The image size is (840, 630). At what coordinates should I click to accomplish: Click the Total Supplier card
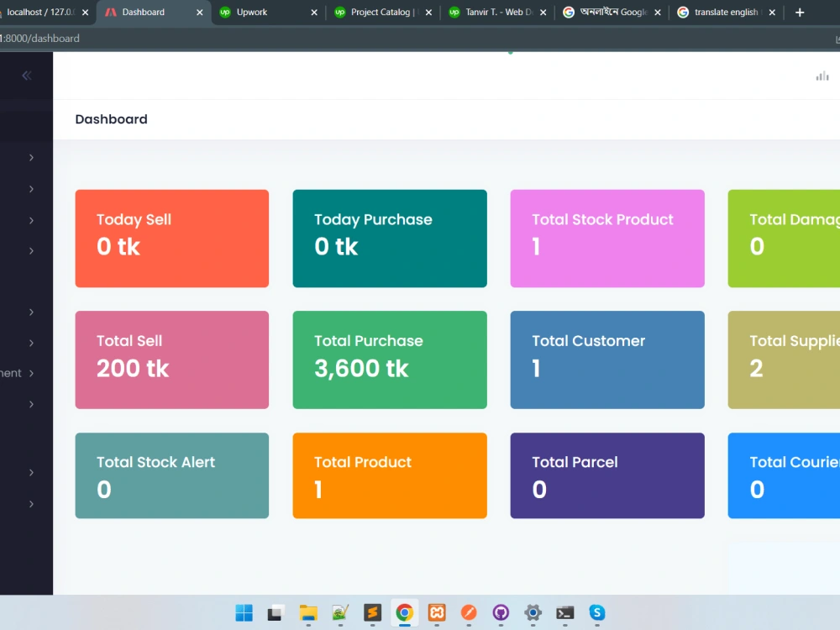tap(784, 360)
